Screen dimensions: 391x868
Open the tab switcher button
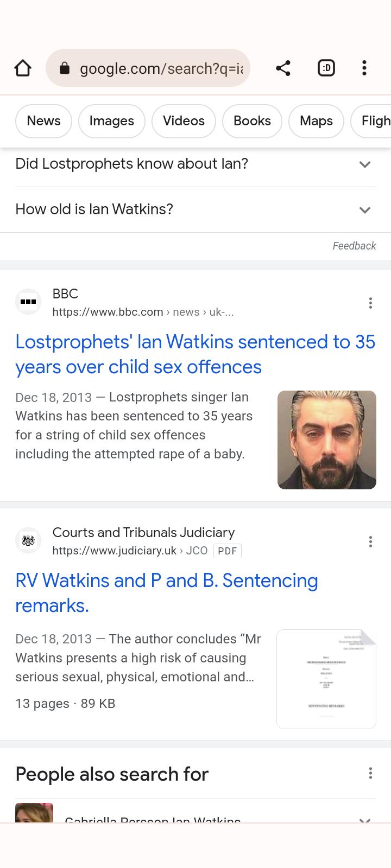pyautogui.click(x=326, y=68)
